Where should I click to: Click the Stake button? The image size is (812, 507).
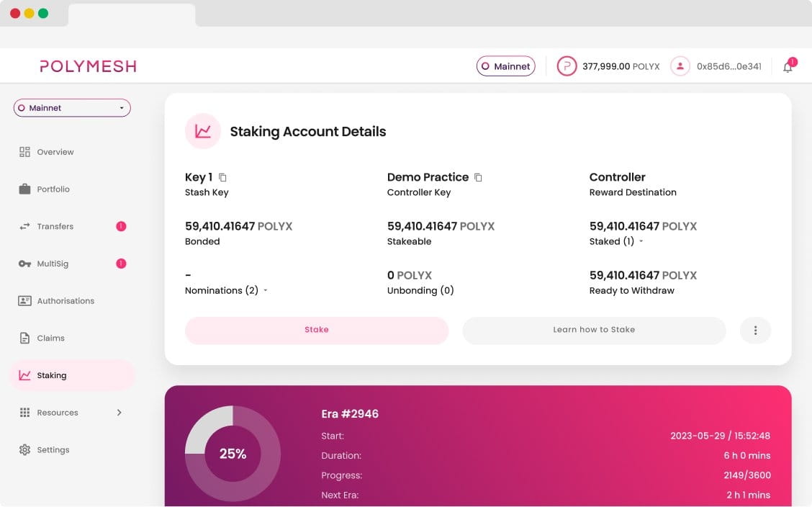coord(317,330)
